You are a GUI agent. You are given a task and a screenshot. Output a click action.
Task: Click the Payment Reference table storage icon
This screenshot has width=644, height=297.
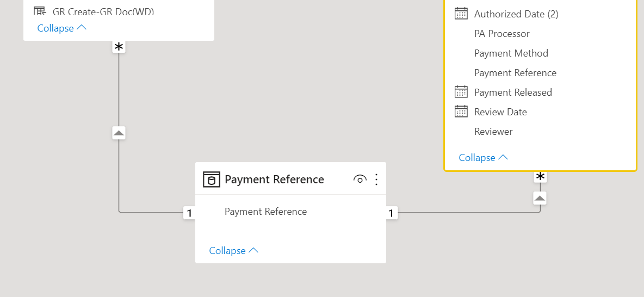click(x=212, y=180)
